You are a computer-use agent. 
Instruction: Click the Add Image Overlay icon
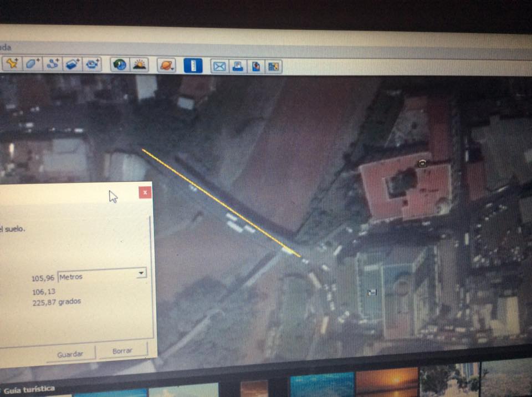tap(72, 64)
